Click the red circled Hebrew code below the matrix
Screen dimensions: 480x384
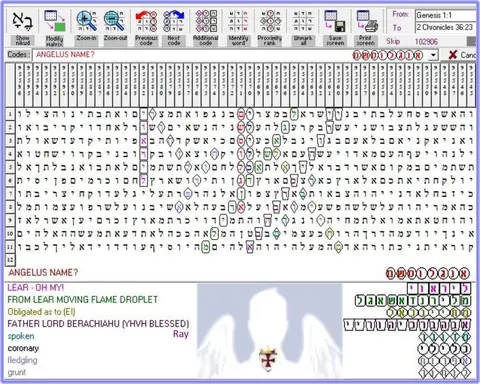(428, 273)
